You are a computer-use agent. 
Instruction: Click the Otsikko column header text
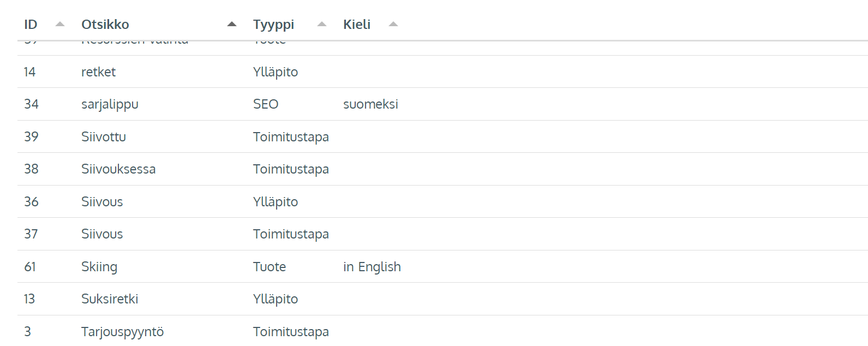[x=105, y=25]
